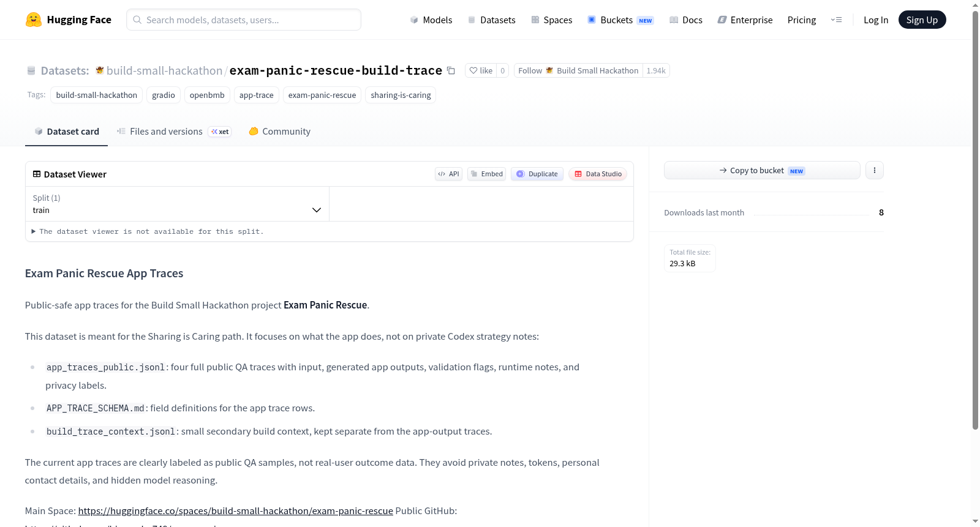980x527 pixels.
Task: Click the Hugging Face logo icon
Action: (x=34, y=20)
